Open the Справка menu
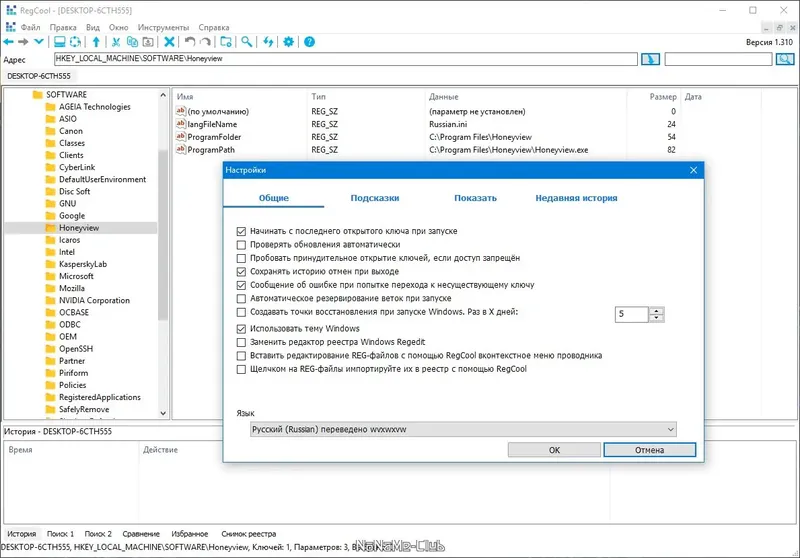Screen dimensions: 800x558 click(x=214, y=28)
